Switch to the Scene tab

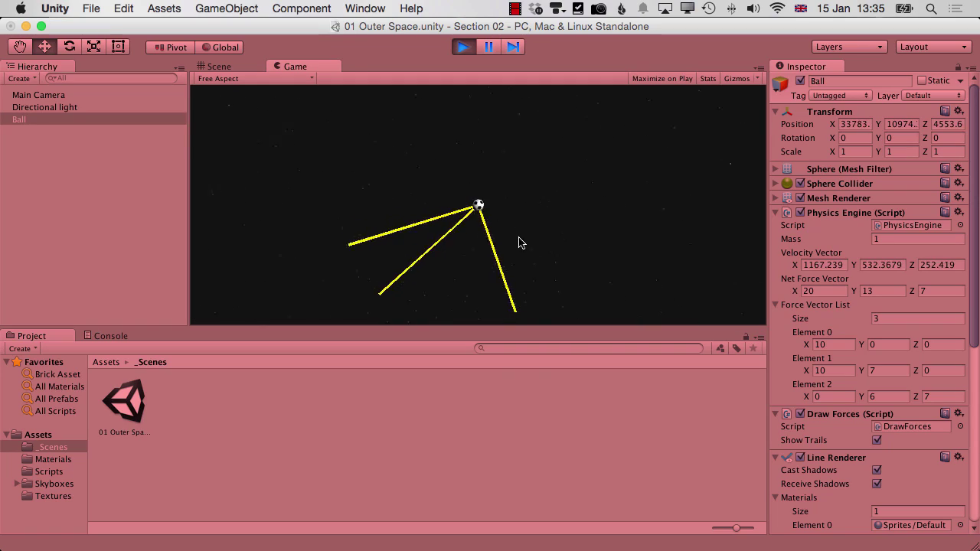(x=214, y=67)
